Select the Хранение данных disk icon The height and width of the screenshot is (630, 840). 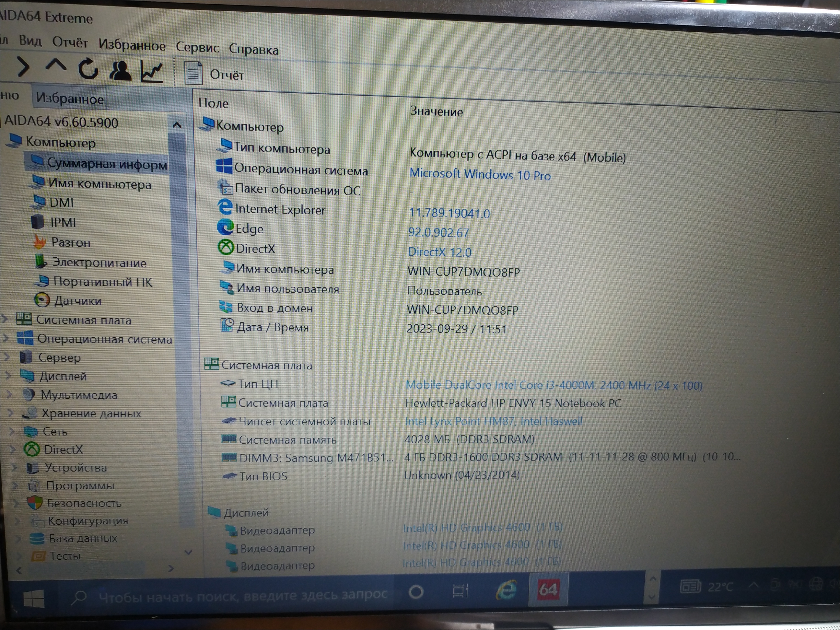[x=29, y=413]
